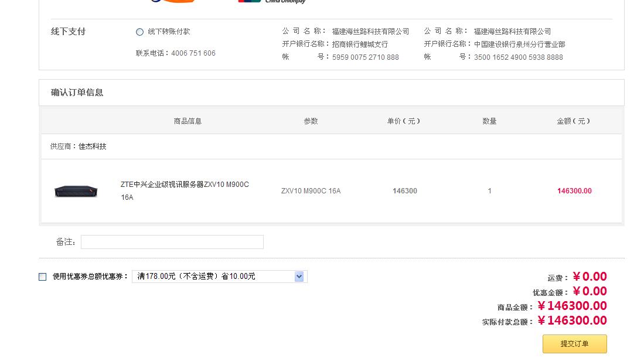Click bank name 招商银行鲤城支行
Image resolution: width=644 pixels, height=358 pixels.
[x=360, y=45]
